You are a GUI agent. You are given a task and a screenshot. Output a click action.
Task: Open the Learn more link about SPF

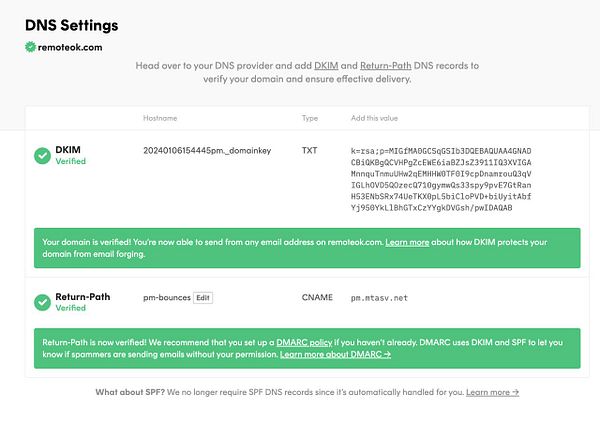pos(492,392)
